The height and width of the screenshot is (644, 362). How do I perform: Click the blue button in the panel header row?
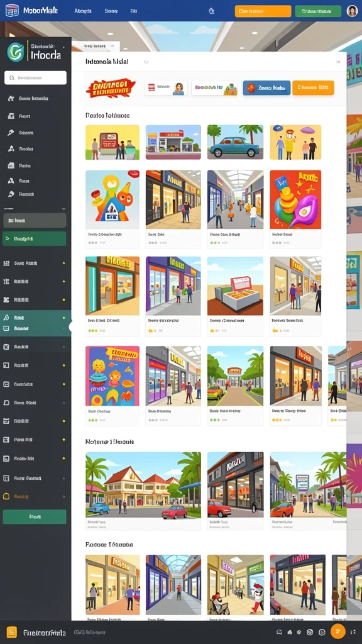(266, 87)
